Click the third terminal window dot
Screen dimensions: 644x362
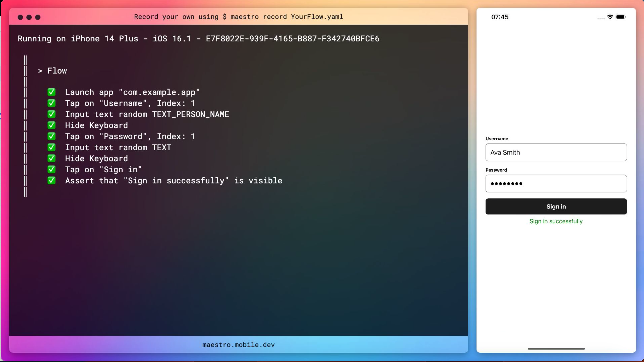[x=38, y=17]
